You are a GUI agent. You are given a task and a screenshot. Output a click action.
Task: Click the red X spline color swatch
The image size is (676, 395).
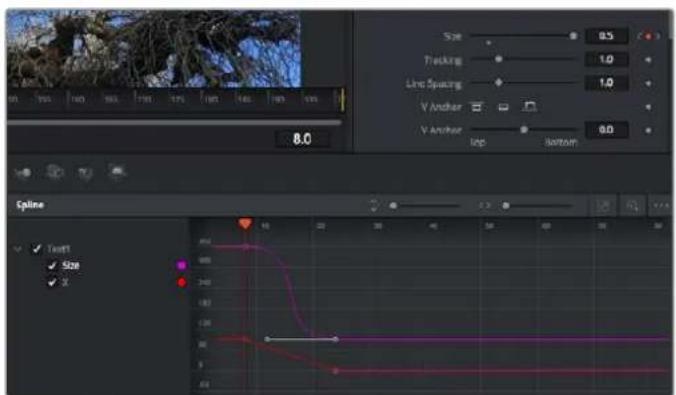point(182,282)
